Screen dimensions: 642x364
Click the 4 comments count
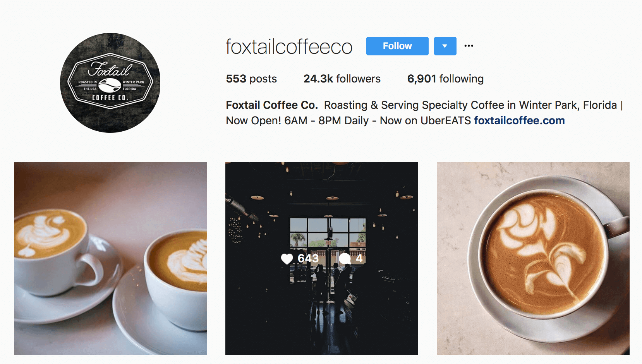click(359, 258)
